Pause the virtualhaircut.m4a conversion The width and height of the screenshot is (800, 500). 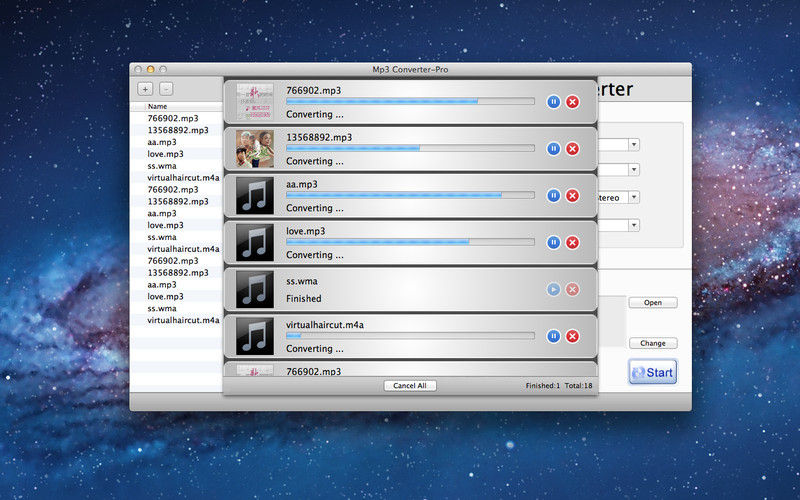click(x=553, y=336)
